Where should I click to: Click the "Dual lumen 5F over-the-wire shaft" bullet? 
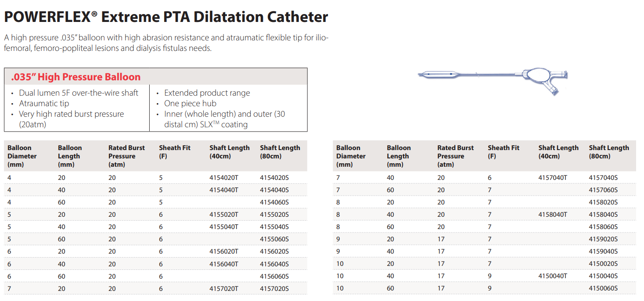(x=79, y=93)
